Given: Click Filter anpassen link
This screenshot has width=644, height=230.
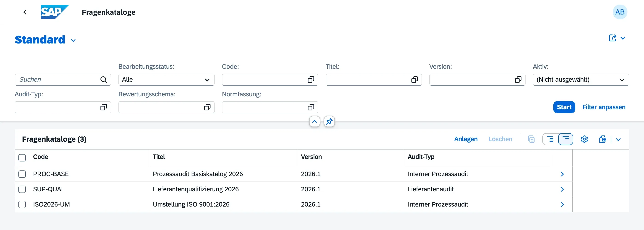Looking at the screenshot, I should point(604,107).
